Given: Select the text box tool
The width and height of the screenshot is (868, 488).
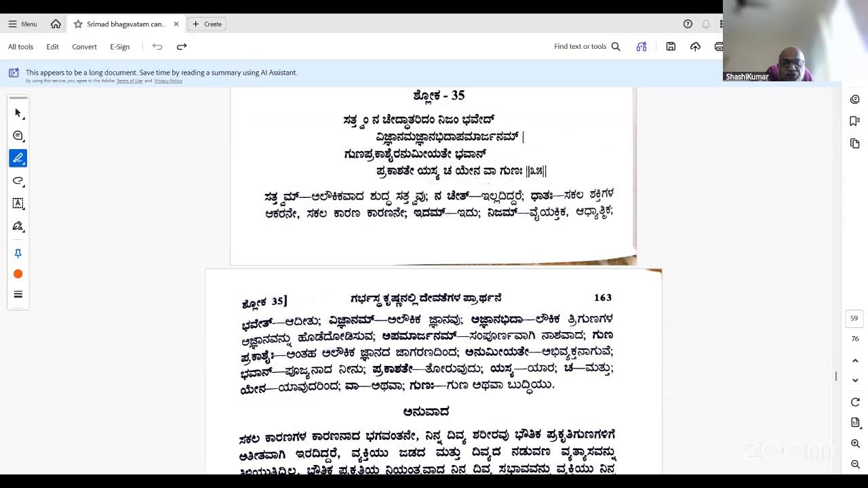Looking at the screenshot, I should point(18,203).
